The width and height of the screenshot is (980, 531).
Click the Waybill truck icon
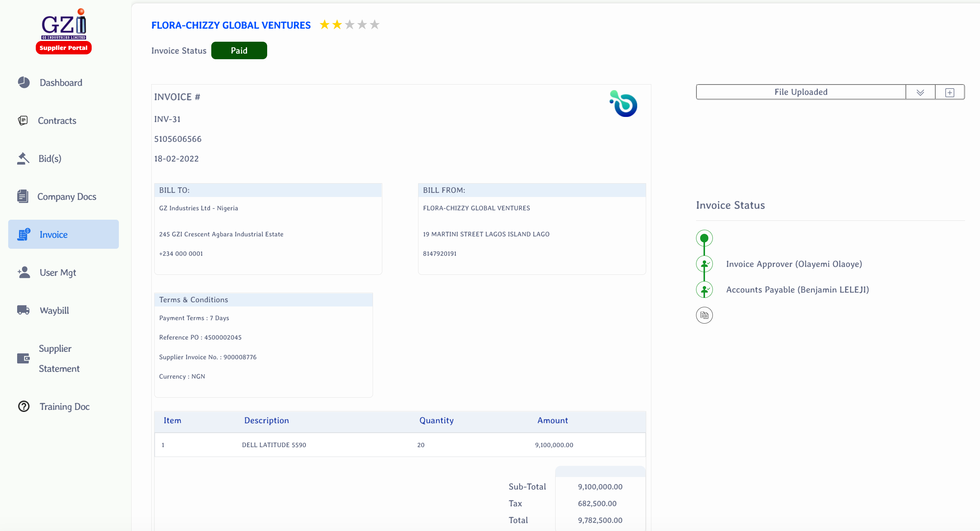(23, 310)
